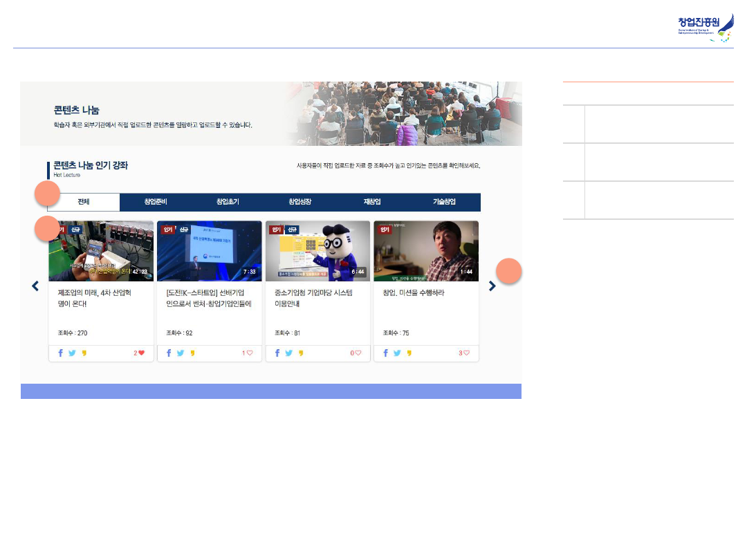
Task: Click '신규' badge on the mascot thumbnail
Action: pos(292,230)
